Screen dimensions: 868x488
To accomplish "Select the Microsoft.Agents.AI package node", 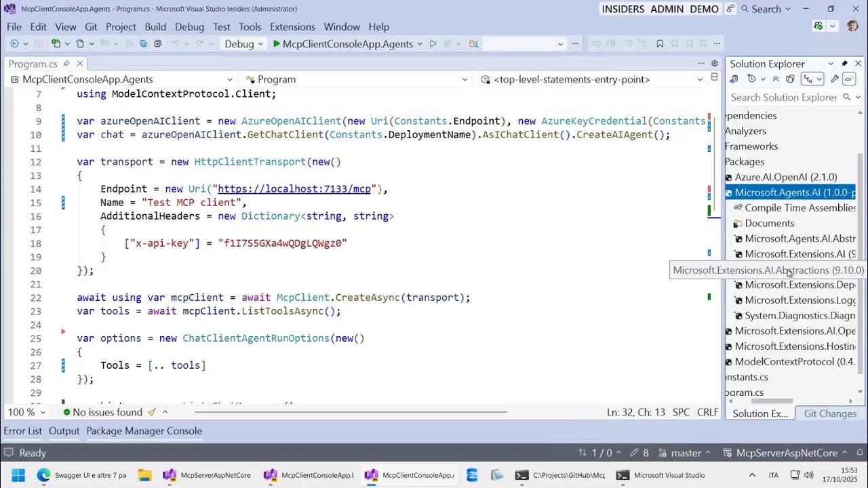I will 790,192.
